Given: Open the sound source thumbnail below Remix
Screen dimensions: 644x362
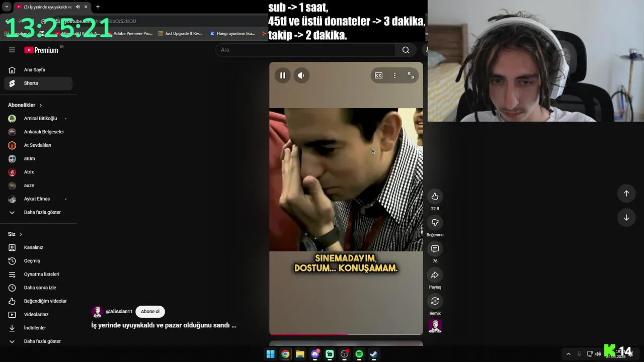Looking at the screenshot, I should [x=435, y=326].
